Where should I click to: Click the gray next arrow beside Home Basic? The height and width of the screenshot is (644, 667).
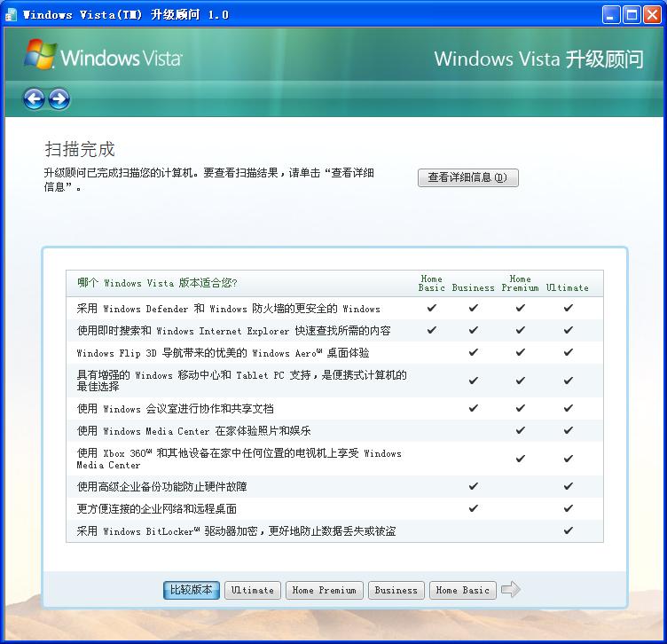[511, 590]
